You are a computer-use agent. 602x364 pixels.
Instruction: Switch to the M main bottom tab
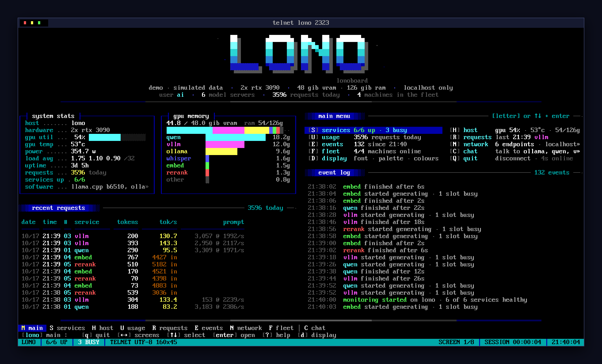32,328
